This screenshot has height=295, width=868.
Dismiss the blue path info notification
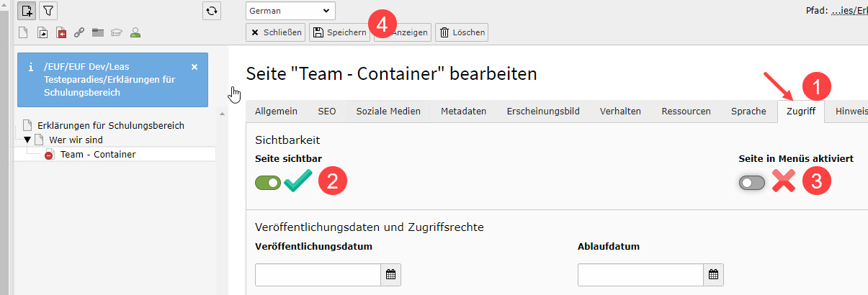194,66
